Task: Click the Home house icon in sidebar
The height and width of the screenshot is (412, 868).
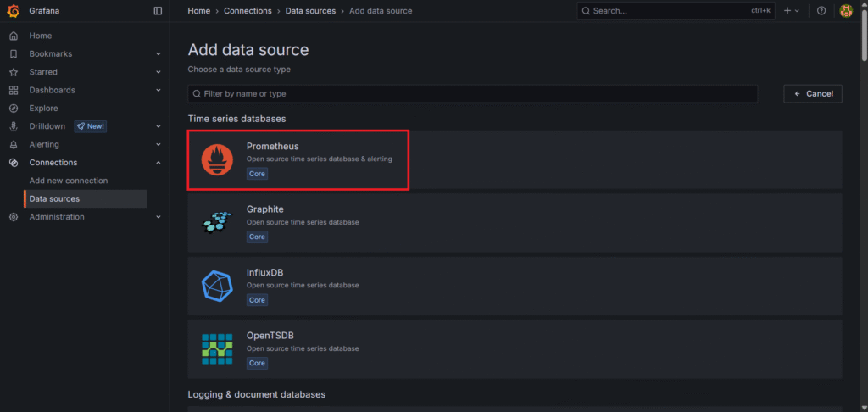Action: click(x=14, y=36)
